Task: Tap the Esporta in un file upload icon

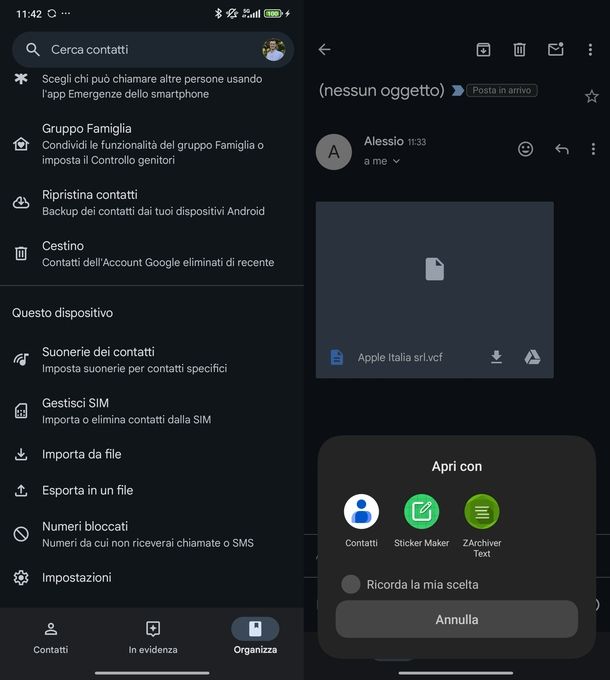Action: click(21, 490)
